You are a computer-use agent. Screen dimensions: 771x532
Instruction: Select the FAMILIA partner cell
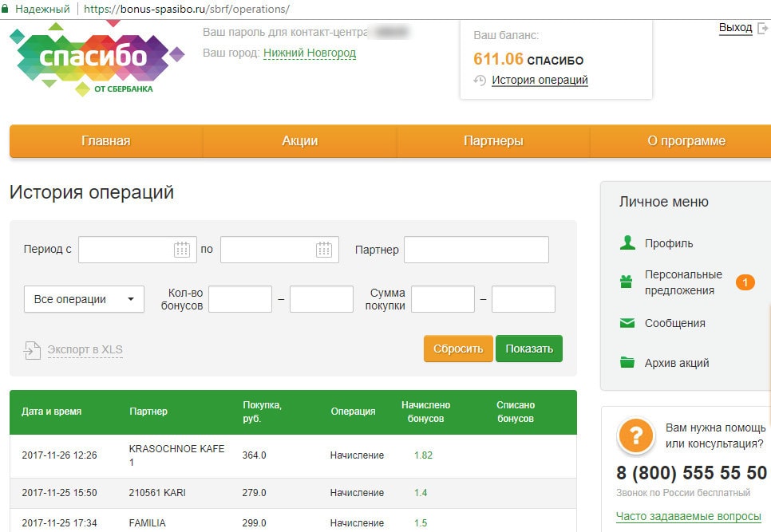[x=147, y=523]
